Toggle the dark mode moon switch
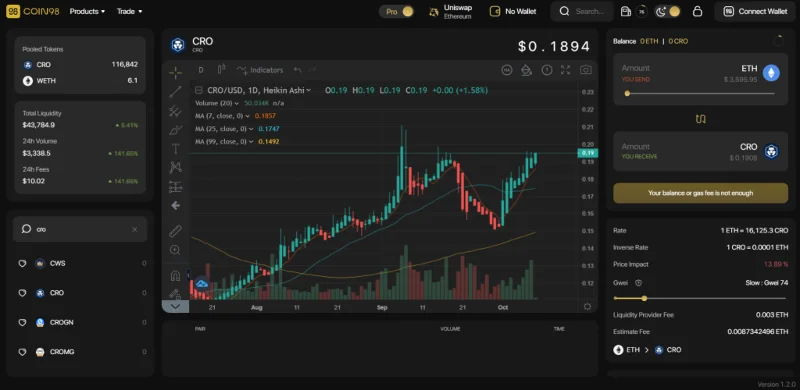Image resolution: width=800 pixels, height=390 pixels. click(668, 11)
